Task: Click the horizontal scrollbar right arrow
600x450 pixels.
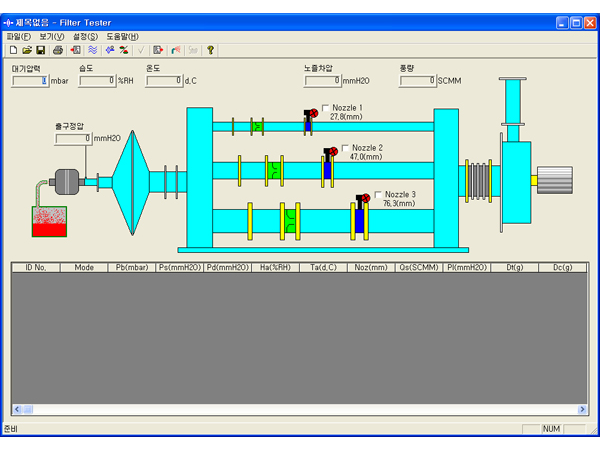Action: [x=583, y=410]
